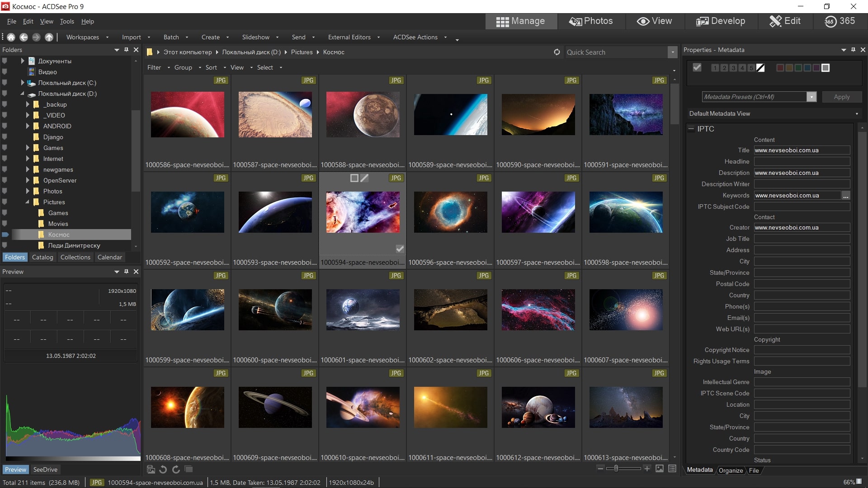Close the Preview pane
This screenshot has width=868, height=488.
coord(136,272)
